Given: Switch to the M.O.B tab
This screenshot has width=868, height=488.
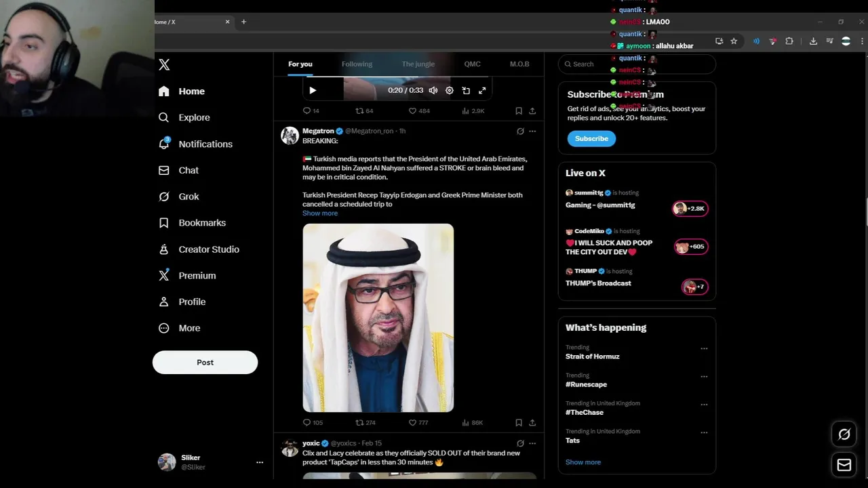Looking at the screenshot, I should 519,64.
